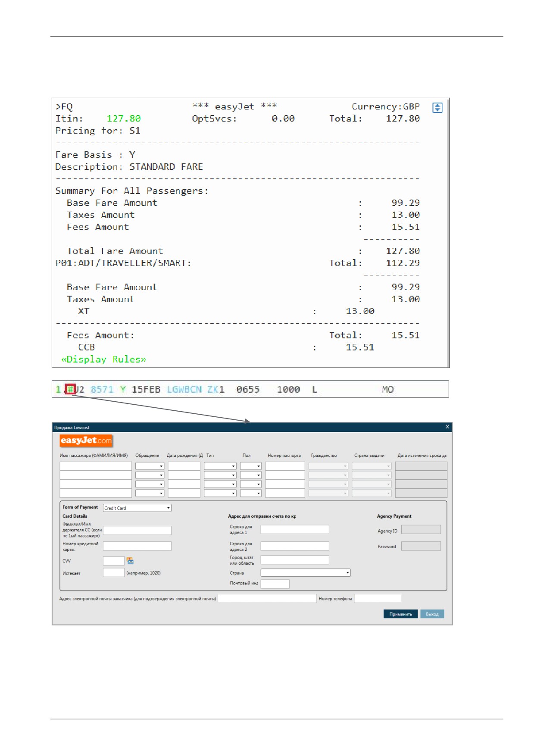Open the Обращение dropdown in fourth passenger row
The height and width of the screenshot is (756, 534).
pyautogui.click(x=150, y=493)
